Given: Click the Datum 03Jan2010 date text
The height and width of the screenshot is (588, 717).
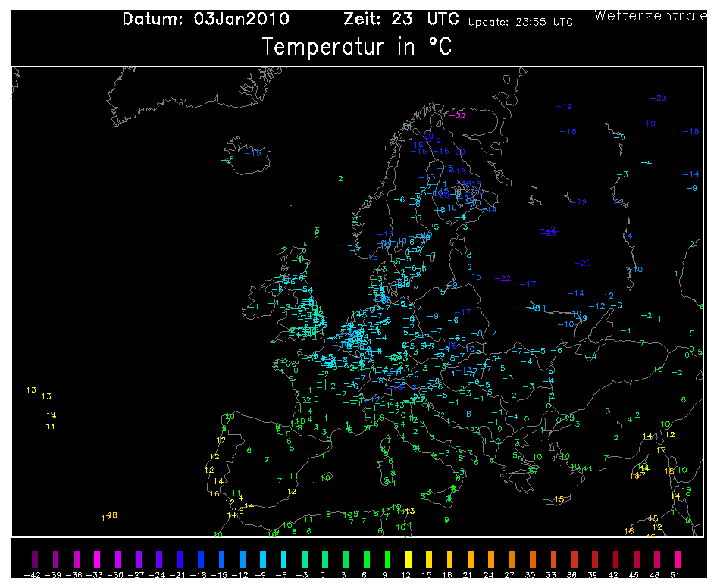Looking at the screenshot, I should pos(205,20).
